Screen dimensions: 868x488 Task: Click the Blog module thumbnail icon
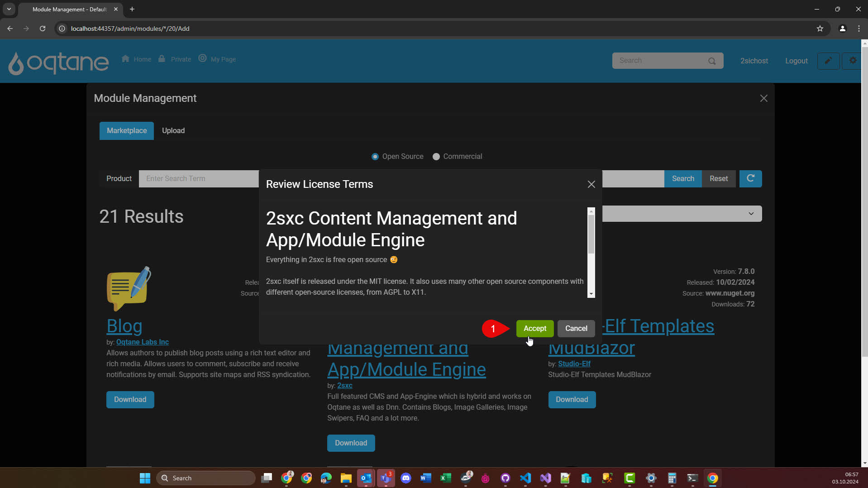tap(129, 288)
